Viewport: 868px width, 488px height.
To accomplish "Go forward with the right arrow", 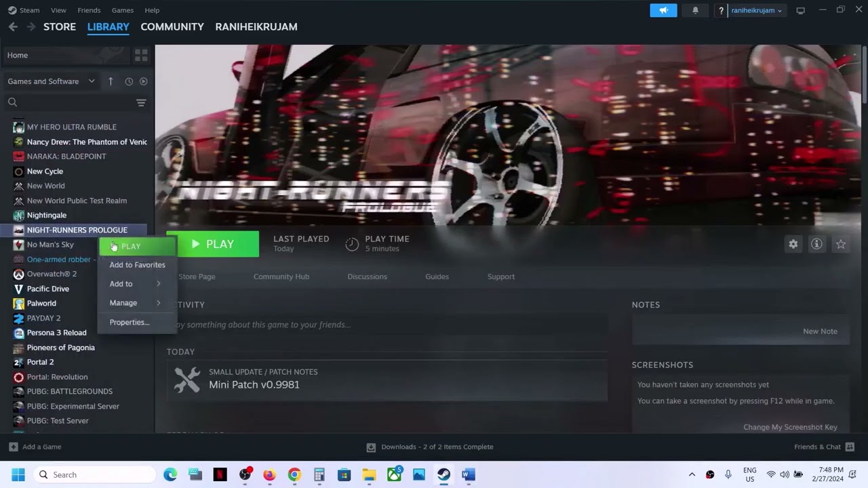I will point(31,26).
